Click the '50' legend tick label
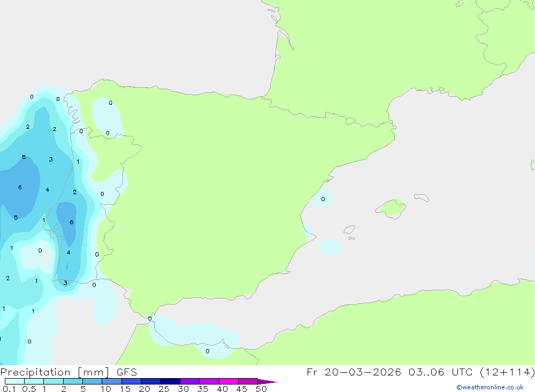535x392 pixels. [261, 389]
